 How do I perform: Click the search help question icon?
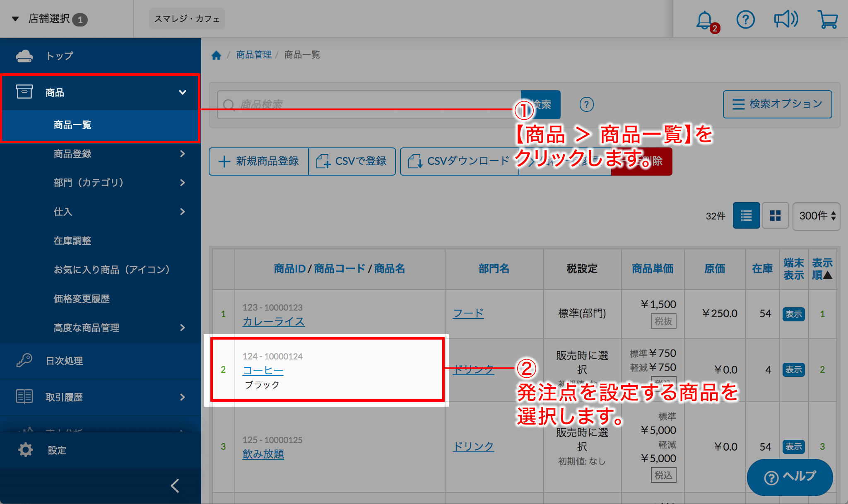tap(586, 104)
